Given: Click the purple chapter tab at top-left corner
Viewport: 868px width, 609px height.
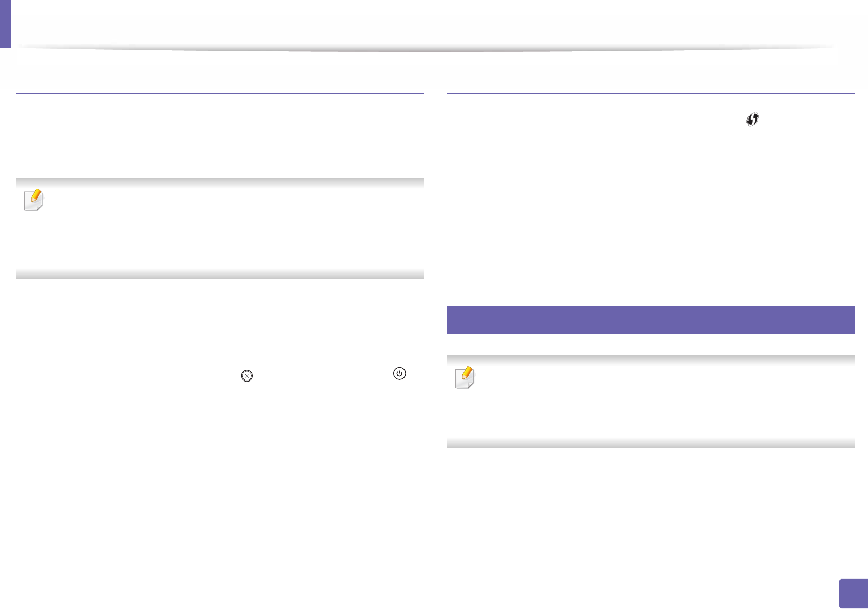Looking at the screenshot, I should click(5, 24).
